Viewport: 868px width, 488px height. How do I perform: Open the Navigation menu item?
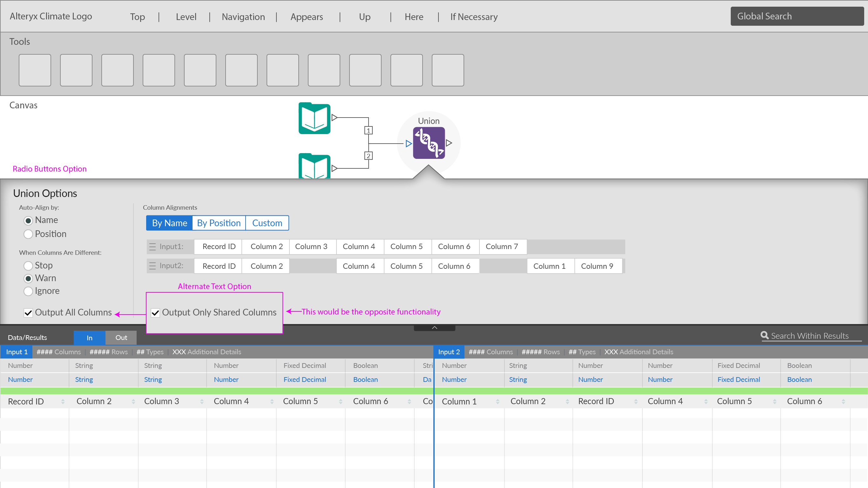243,17
